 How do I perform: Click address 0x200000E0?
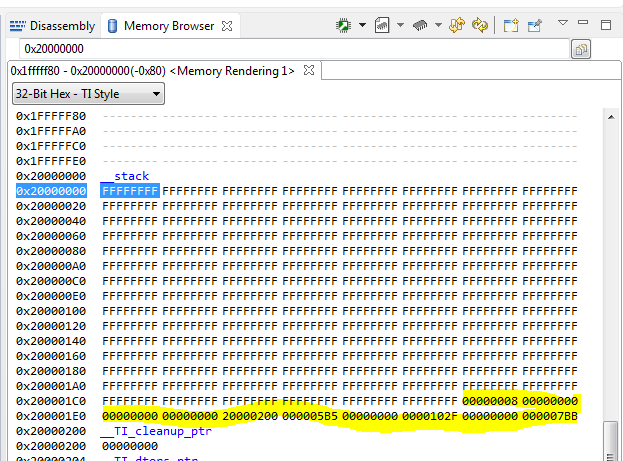(x=51, y=296)
